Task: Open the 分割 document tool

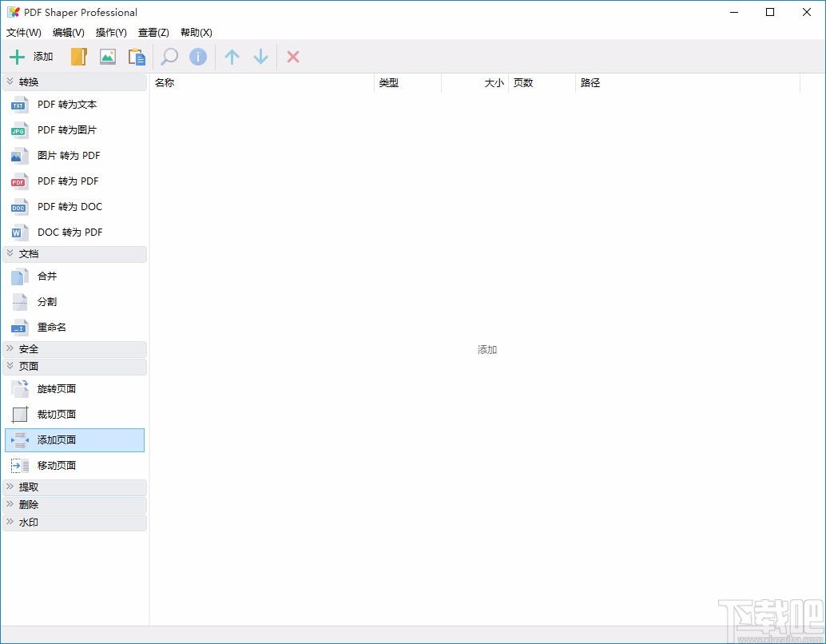Action: pyautogui.click(x=46, y=301)
